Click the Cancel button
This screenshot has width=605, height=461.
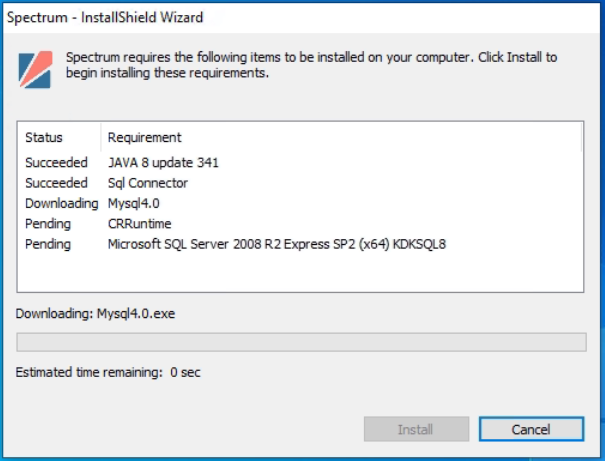(531, 429)
